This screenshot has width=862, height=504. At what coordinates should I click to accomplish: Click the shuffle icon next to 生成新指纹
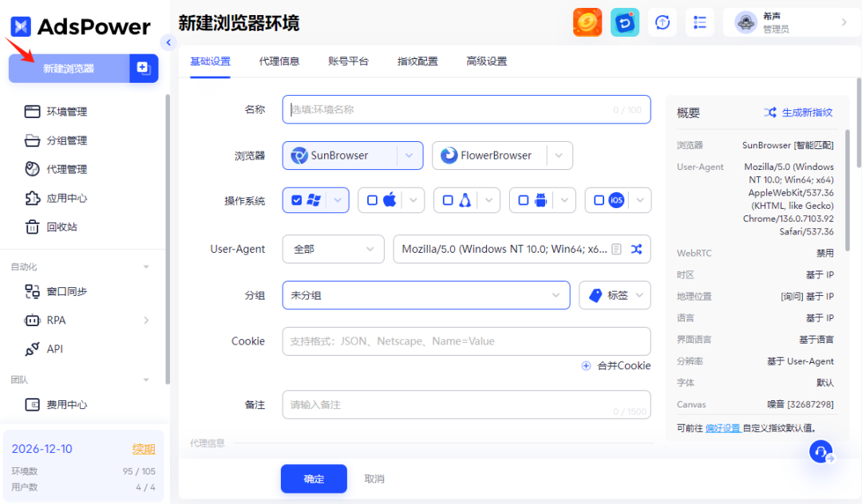coord(770,112)
